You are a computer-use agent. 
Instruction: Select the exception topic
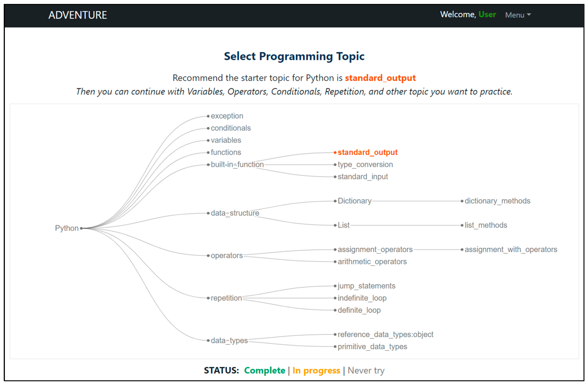[227, 116]
